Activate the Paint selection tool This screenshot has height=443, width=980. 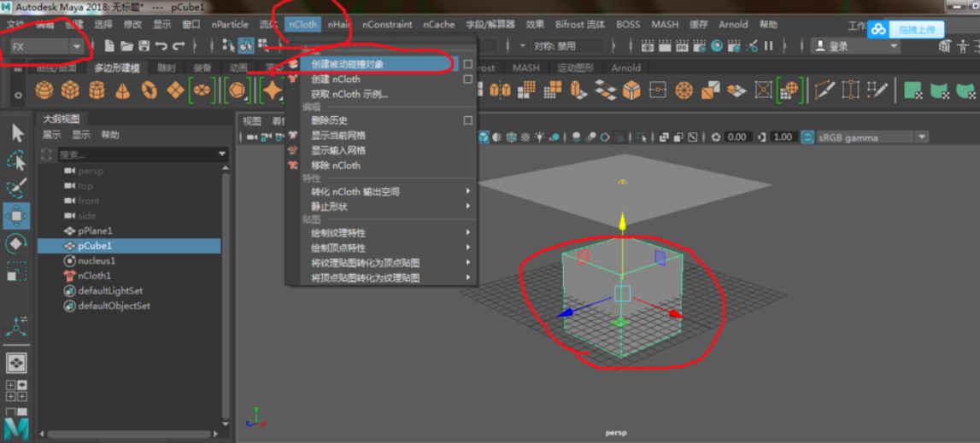(17, 188)
